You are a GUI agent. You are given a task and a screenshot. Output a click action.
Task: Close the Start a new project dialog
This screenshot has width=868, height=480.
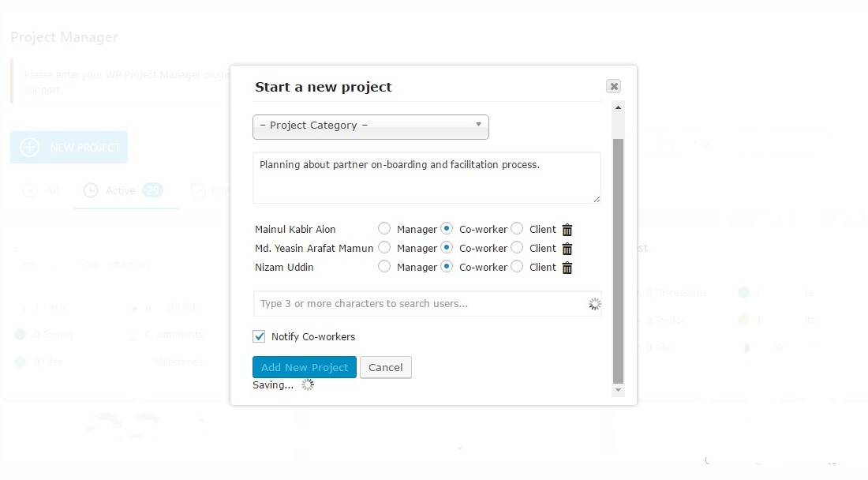coord(613,86)
